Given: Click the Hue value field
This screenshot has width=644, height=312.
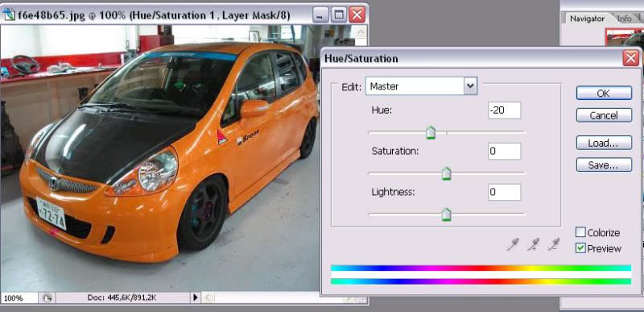Looking at the screenshot, I should [505, 110].
